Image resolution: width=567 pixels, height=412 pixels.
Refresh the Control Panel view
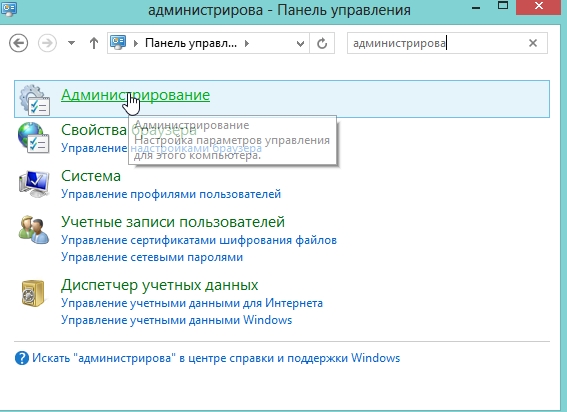tap(322, 43)
